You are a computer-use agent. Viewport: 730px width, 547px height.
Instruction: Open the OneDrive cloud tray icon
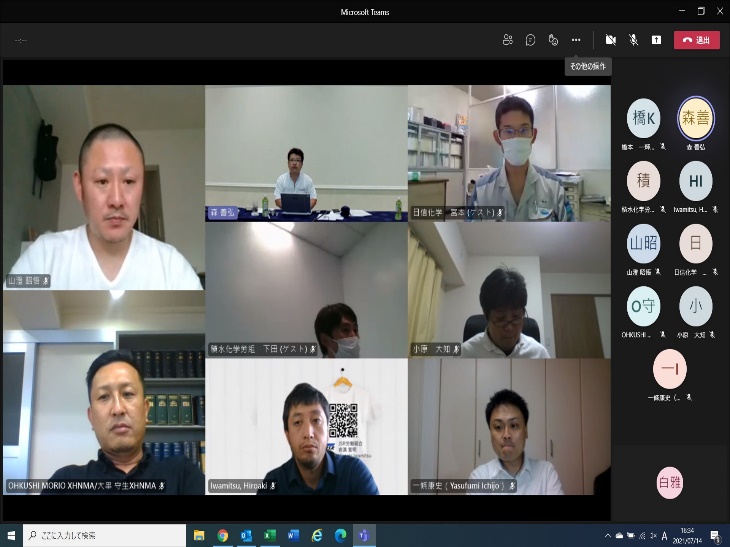(x=619, y=536)
